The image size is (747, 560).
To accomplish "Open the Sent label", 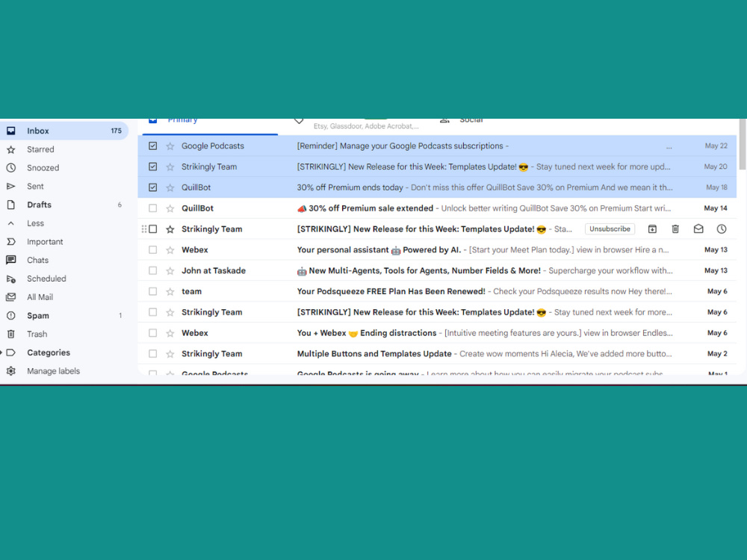I will coord(35,186).
